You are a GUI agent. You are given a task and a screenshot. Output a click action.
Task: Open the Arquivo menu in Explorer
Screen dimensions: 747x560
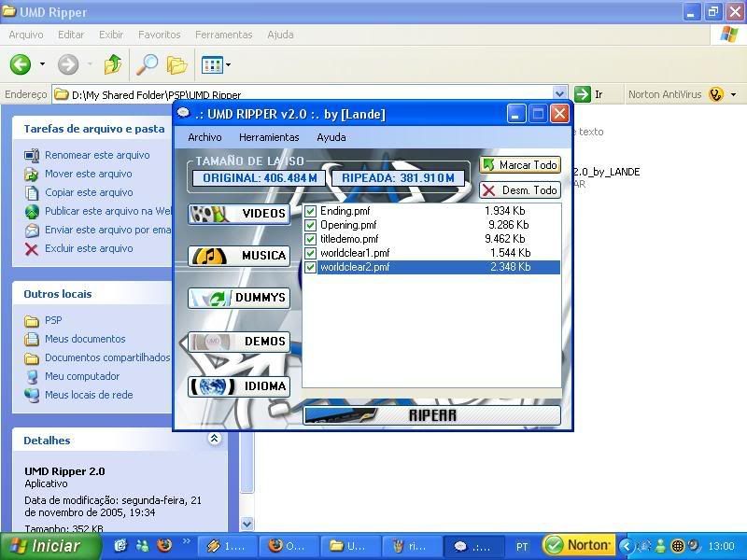26,35
